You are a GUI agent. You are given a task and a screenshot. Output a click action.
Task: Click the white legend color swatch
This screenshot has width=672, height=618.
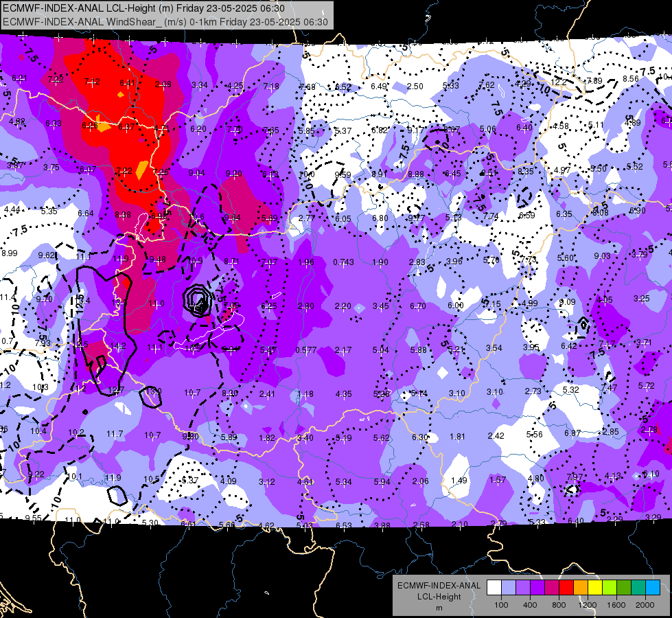[494, 588]
